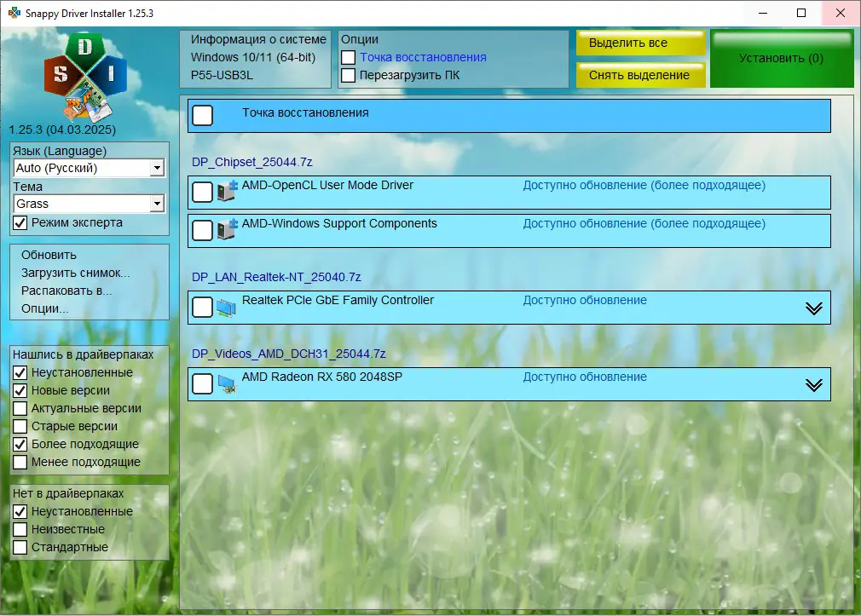
Task: Click the green Установить (0) button
Action: click(782, 58)
